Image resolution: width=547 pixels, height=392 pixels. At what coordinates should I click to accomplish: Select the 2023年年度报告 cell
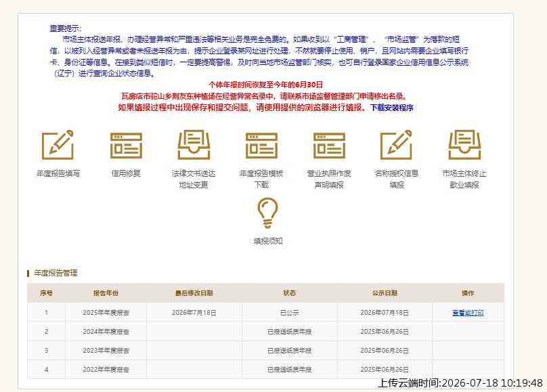pos(106,350)
